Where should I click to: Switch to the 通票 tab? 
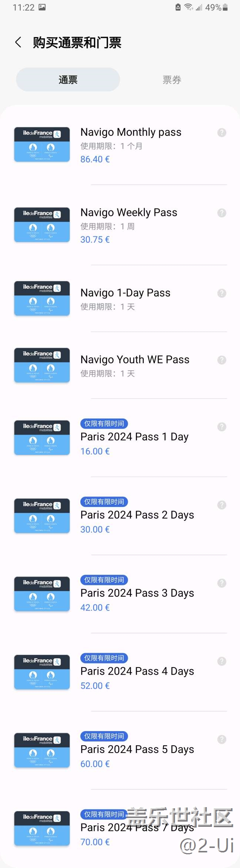pos(68,80)
